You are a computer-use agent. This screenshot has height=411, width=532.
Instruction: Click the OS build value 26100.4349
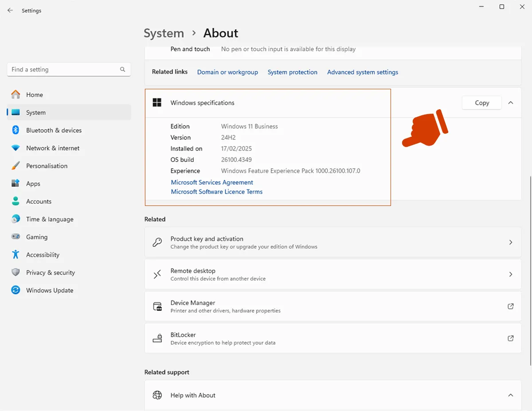pyautogui.click(x=236, y=160)
